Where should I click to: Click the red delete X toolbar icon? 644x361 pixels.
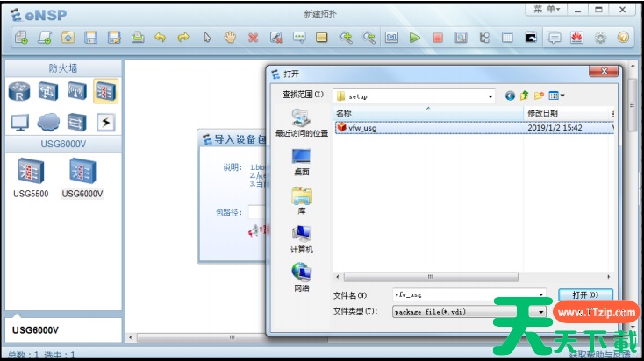(x=254, y=38)
